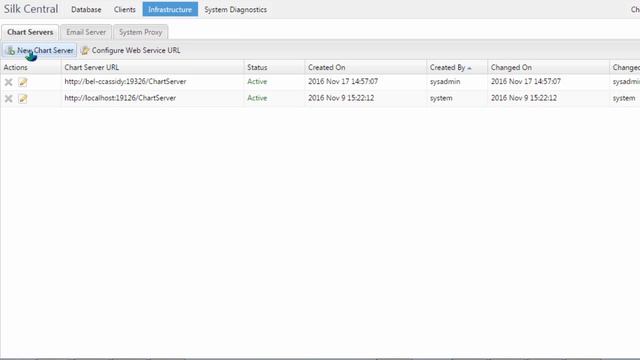This screenshot has height=360, width=640.
Task: Open Configure Web Service URL
Action: pos(131,50)
